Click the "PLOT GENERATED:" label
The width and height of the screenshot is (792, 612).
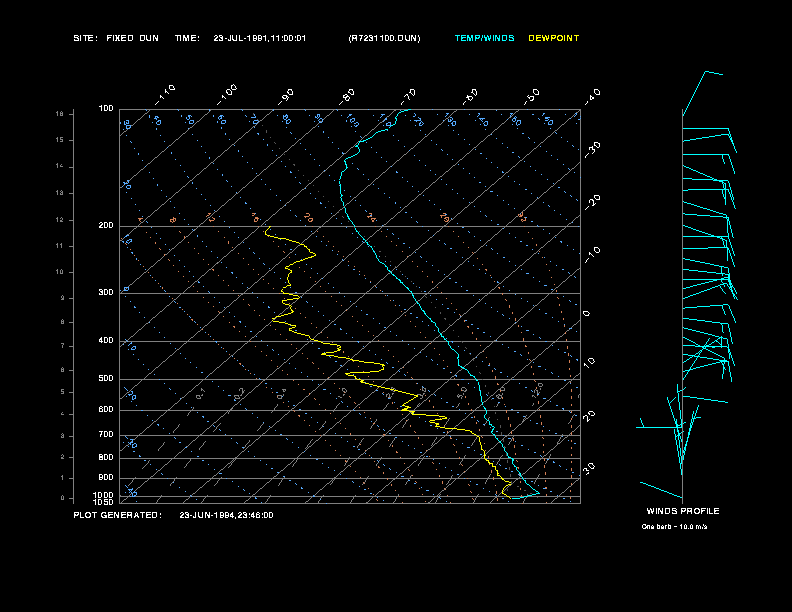pyautogui.click(x=118, y=515)
